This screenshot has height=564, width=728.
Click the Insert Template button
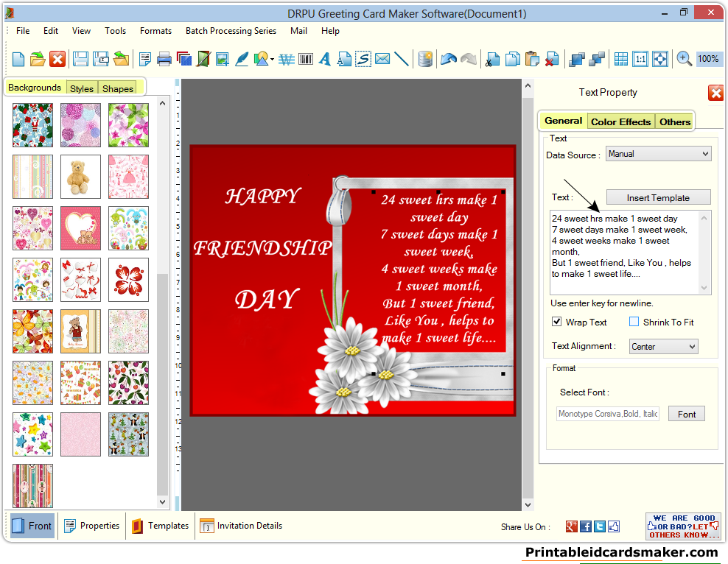[x=658, y=197]
